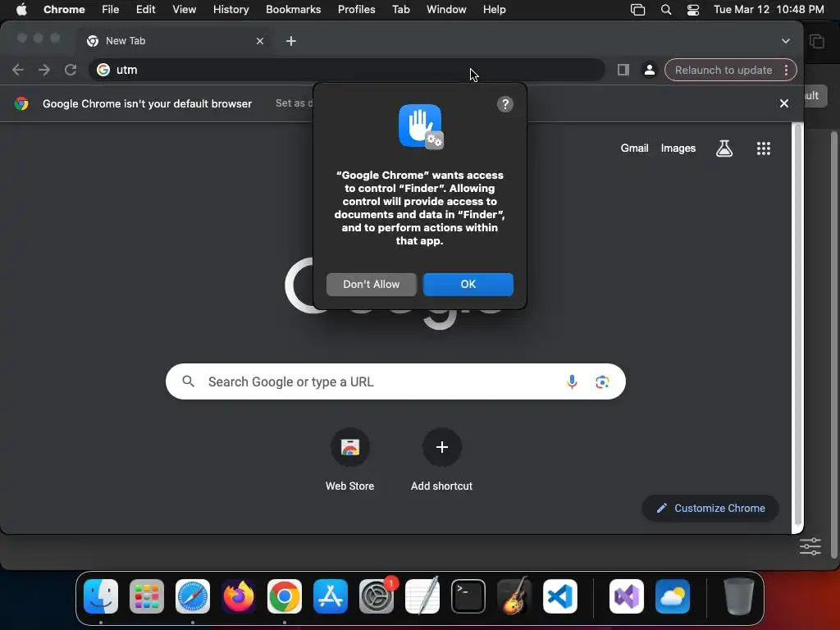The width and height of the screenshot is (840, 630).
Task: Open the profile avatar icon
Action: coord(650,70)
